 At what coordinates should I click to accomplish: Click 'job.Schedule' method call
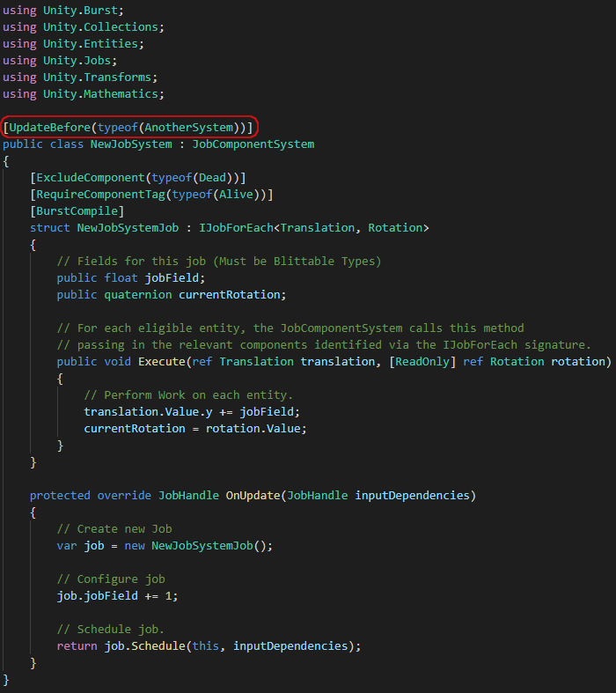point(145,646)
